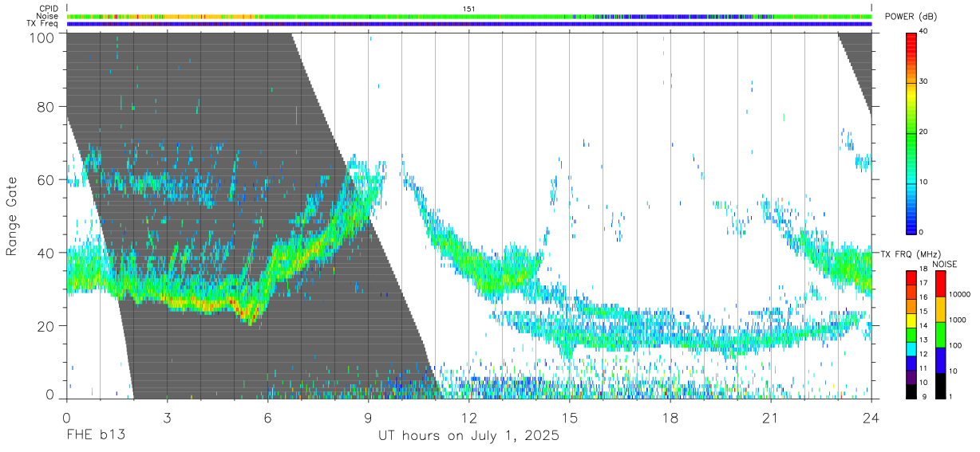Click the Range Gate axis title
Screen dimensions: 980x452
click(12, 215)
